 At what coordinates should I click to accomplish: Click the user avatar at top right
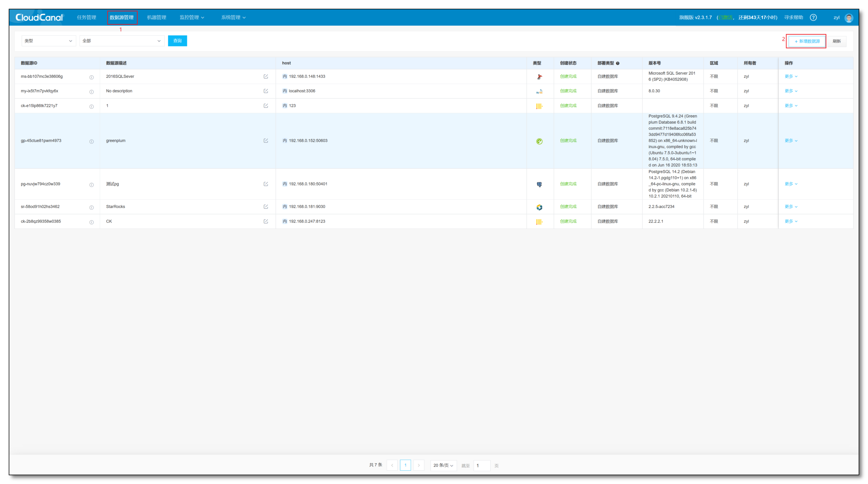[x=849, y=17]
